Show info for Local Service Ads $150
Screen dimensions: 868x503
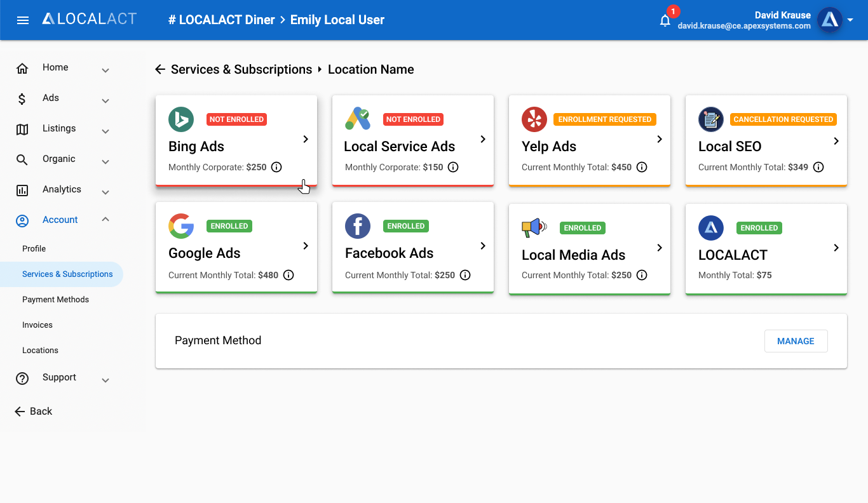pos(453,168)
